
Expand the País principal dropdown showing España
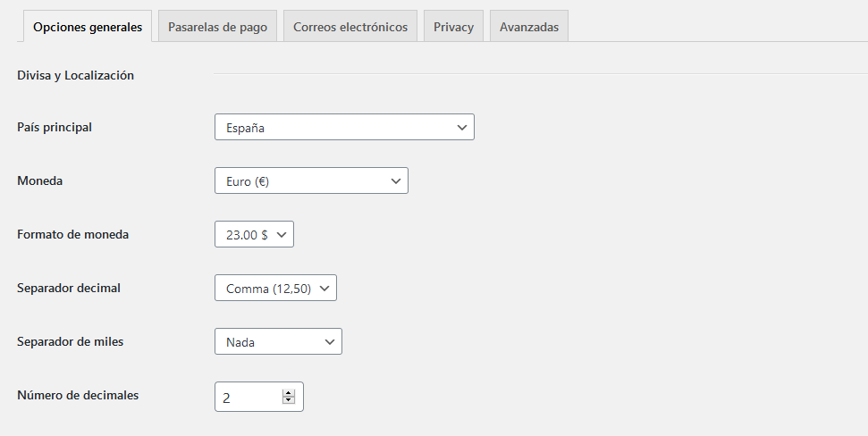pos(344,128)
